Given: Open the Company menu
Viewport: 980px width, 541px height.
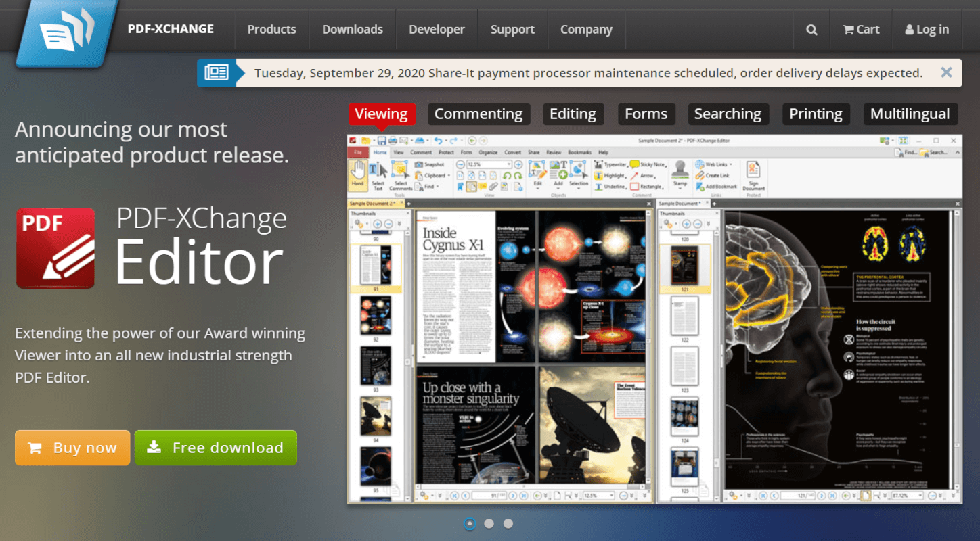Looking at the screenshot, I should point(586,30).
